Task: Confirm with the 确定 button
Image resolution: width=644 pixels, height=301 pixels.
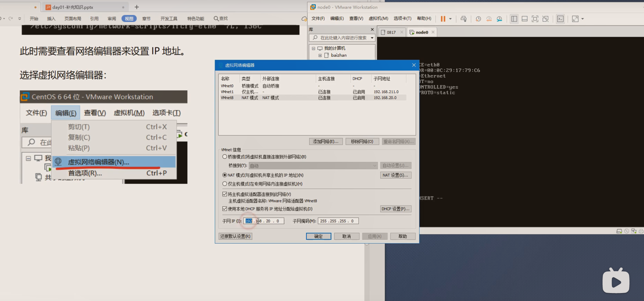Action: tap(319, 236)
